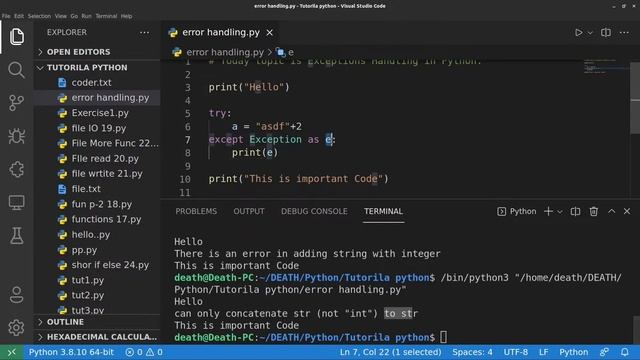Open the Remote Explorer view

pos(16,202)
